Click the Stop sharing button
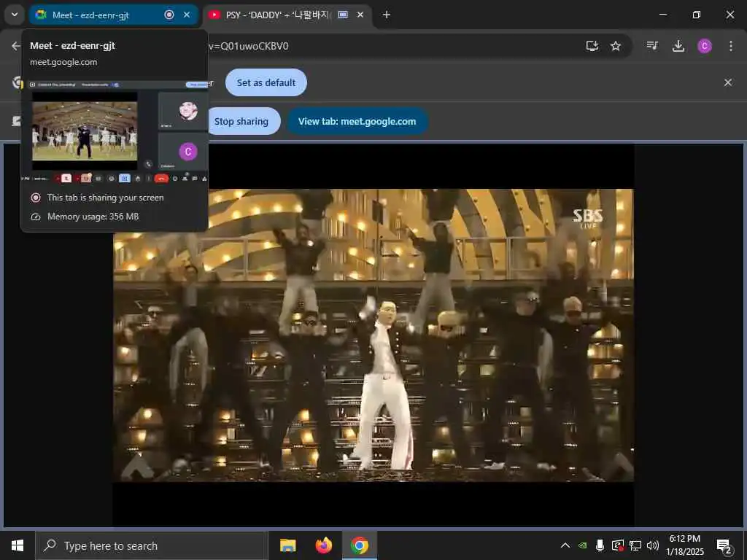 point(244,122)
